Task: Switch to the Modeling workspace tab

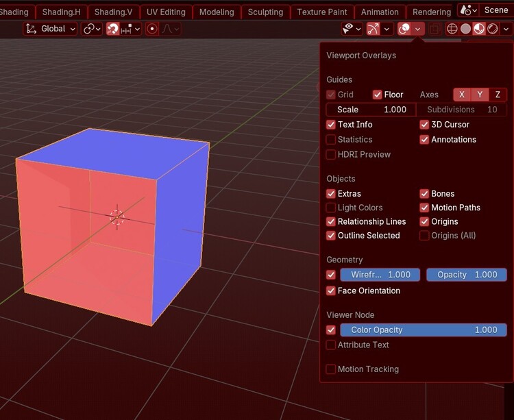Action: pyautogui.click(x=217, y=12)
